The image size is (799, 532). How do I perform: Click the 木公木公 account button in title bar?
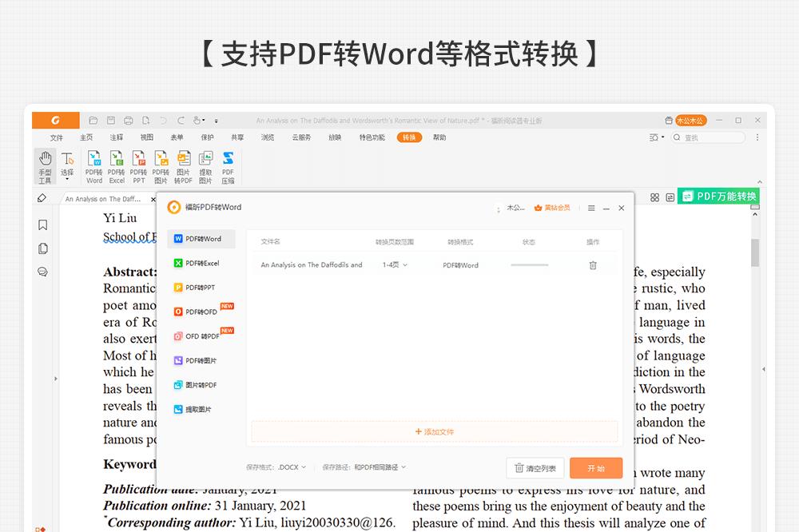[x=691, y=121]
